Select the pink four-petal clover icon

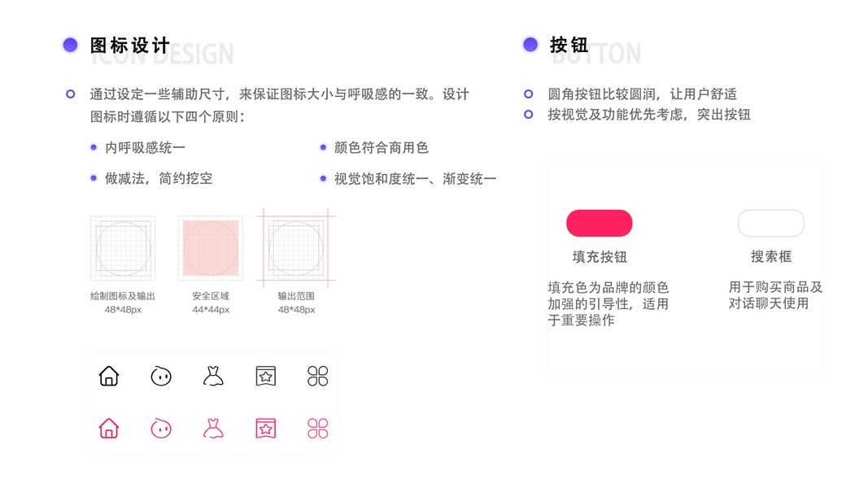318,428
